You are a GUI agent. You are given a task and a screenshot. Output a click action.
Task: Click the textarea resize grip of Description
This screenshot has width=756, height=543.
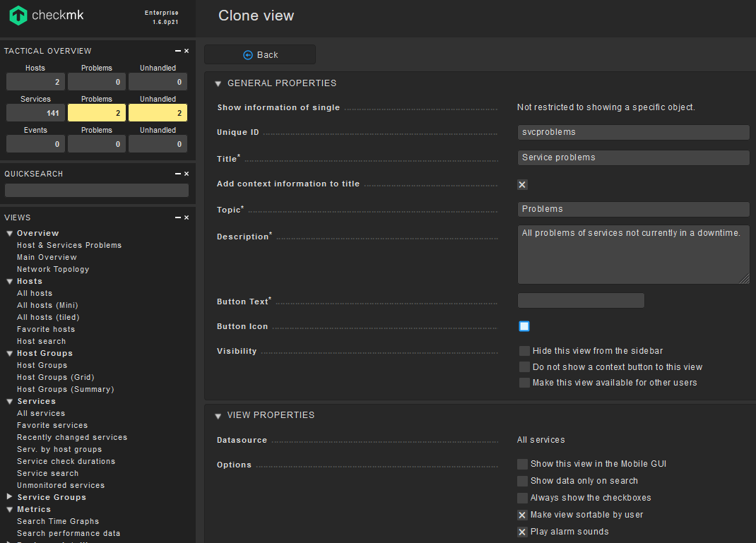(745, 279)
